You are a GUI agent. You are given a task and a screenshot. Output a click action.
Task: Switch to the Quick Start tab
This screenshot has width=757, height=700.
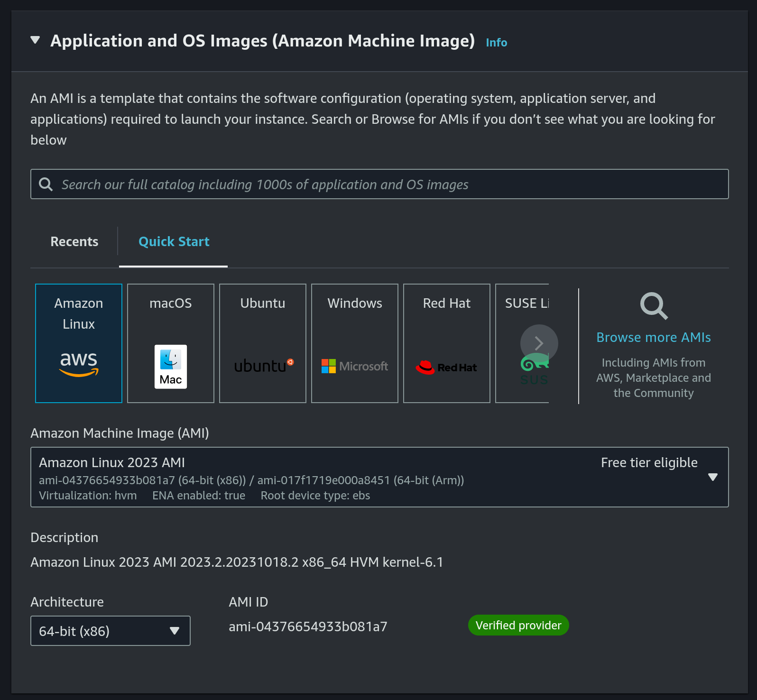tap(174, 241)
